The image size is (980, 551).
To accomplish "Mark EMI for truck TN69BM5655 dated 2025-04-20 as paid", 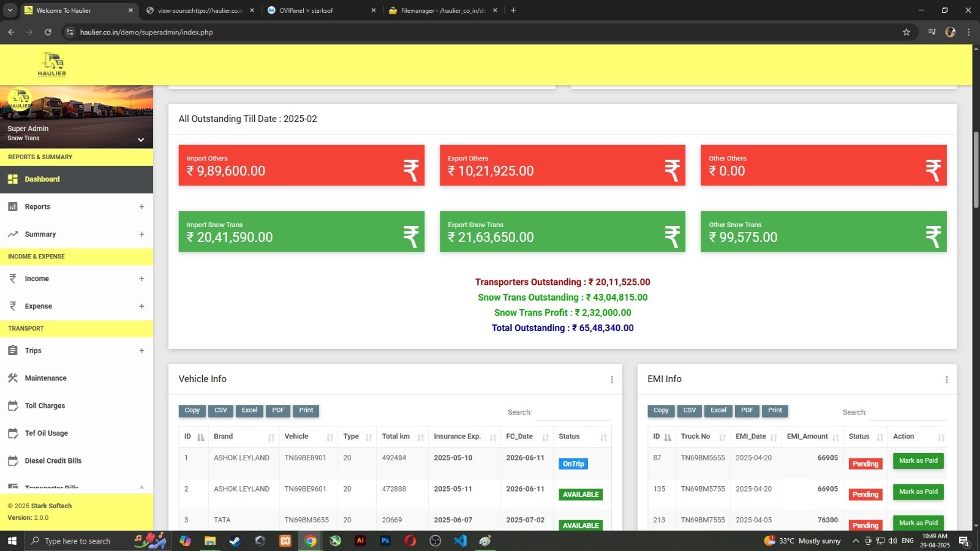I will 918,461.
